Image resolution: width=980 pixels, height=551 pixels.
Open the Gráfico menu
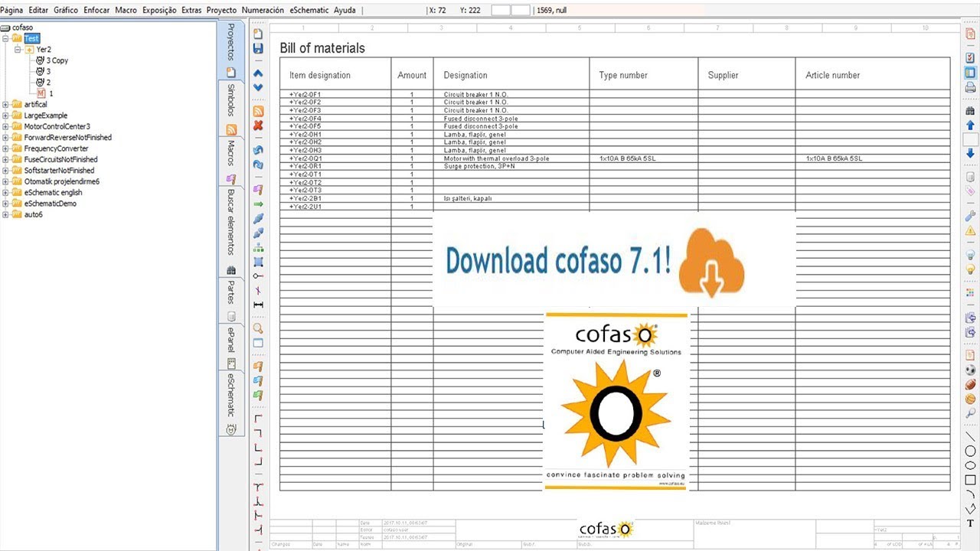pyautogui.click(x=66, y=11)
